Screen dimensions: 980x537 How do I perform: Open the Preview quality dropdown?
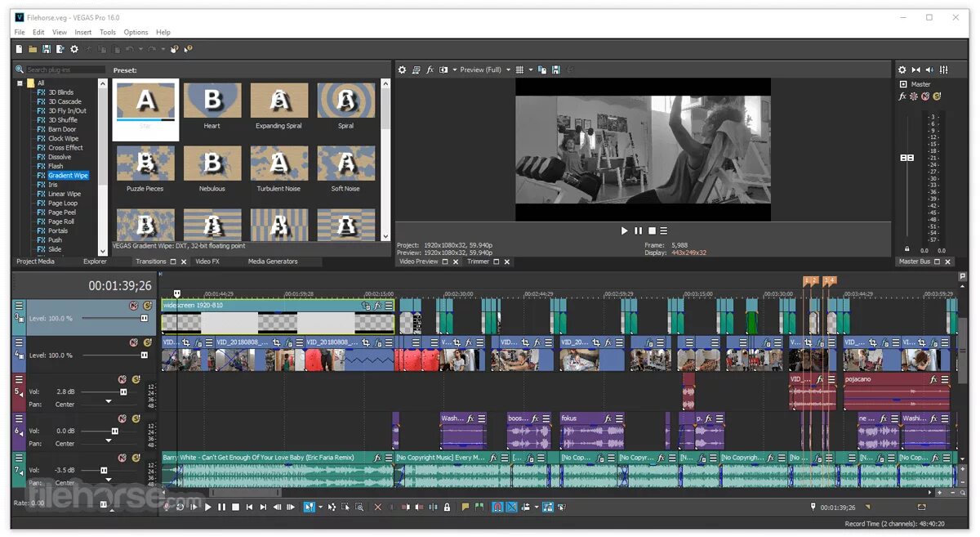click(507, 70)
